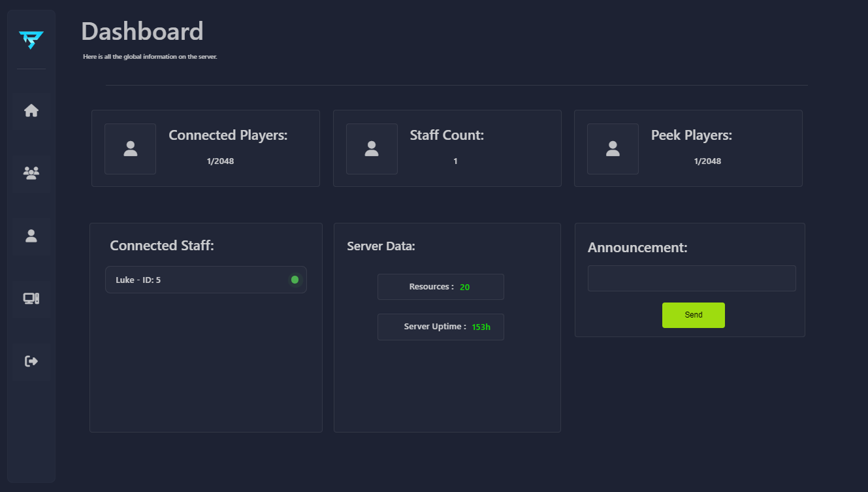Click into the Announcement text field
The width and height of the screenshot is (868, 492).
[692, 278]
